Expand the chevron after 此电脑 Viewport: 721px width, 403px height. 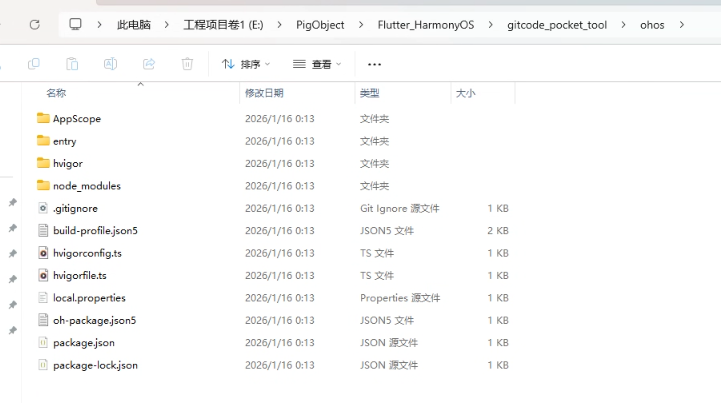click(166, 25)
